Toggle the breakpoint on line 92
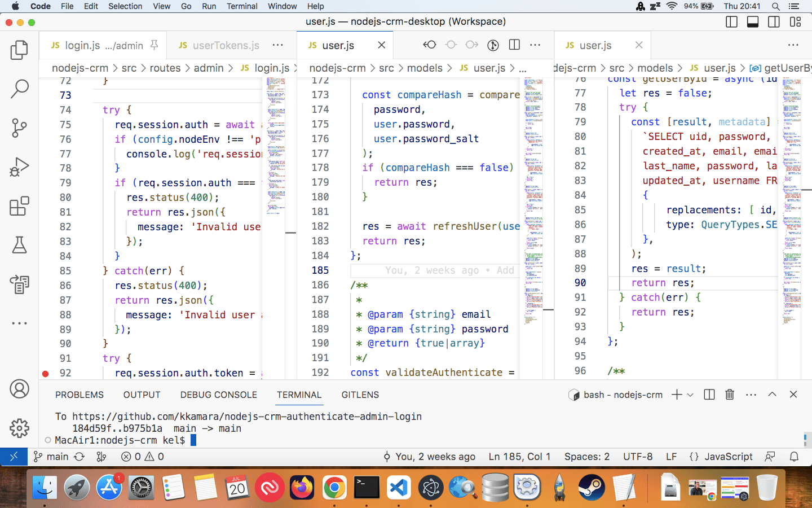The height and width of the screenshot is (508, 812). 46,373
